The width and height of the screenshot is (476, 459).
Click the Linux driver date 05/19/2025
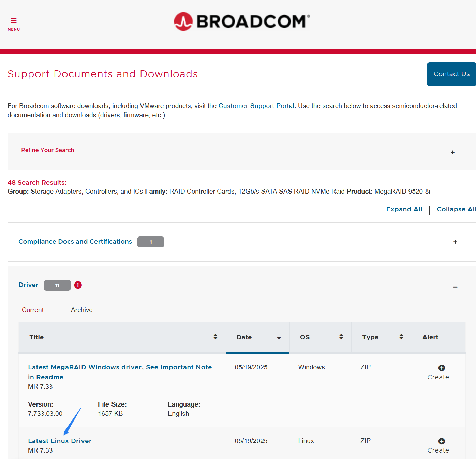click(x=251, y=441)
